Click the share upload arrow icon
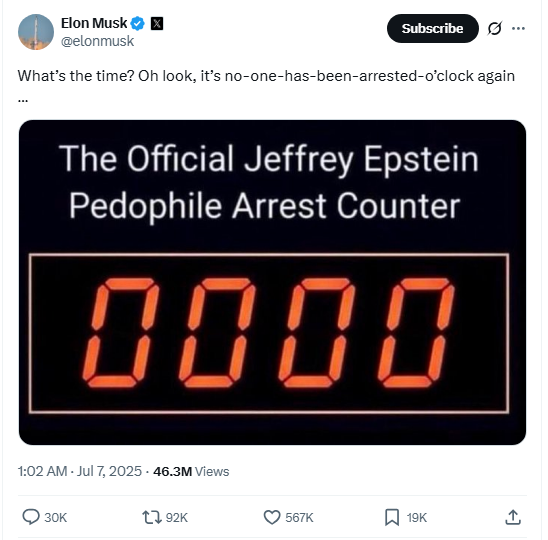548x540 pixels. point(513,517)
